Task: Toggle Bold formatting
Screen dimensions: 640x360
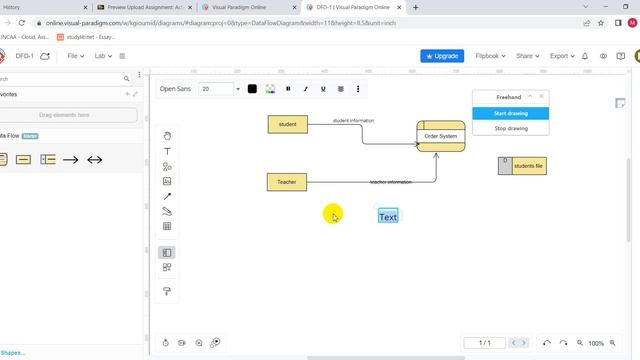Action: click(288, 89)
